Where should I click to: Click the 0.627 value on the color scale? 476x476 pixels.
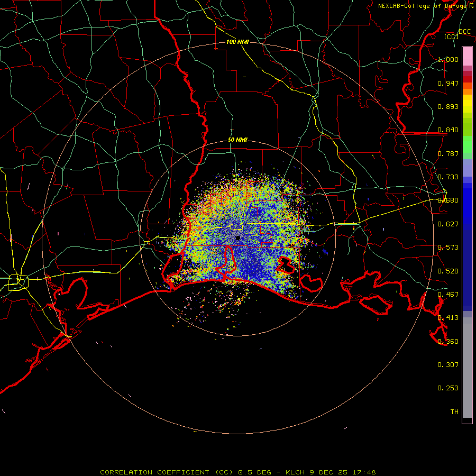[x=448, y=224]
